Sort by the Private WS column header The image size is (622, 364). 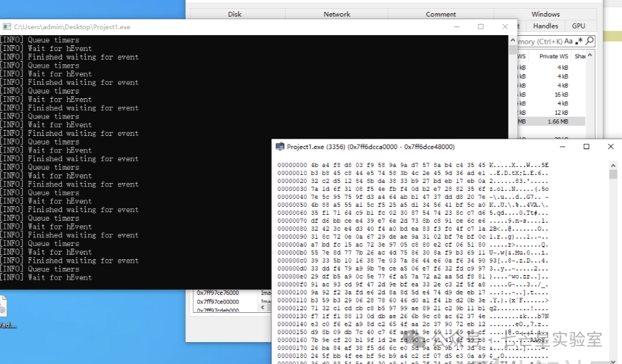pyautogui.click(x=554, y=56)
